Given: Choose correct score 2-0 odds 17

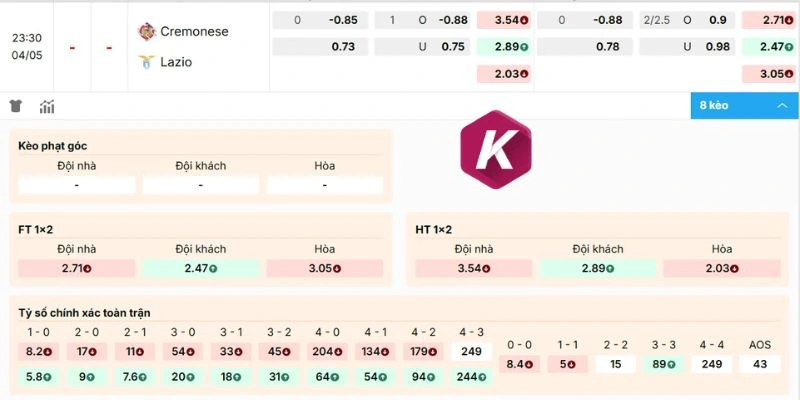Looking at the screenshot, I should pyautogui.click(x=87, y=352).
